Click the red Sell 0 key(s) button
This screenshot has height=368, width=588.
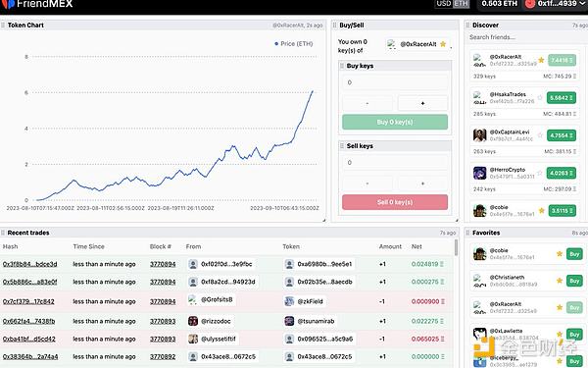tap(395, 202)
